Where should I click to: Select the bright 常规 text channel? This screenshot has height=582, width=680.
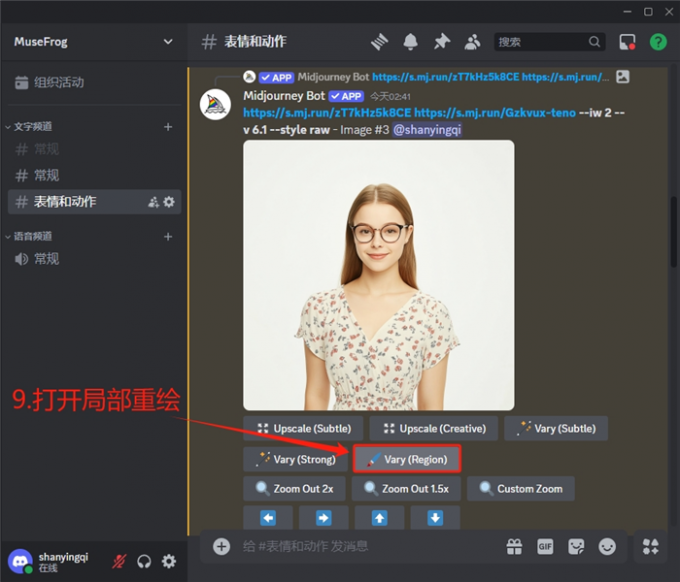(x=94, y=175)
